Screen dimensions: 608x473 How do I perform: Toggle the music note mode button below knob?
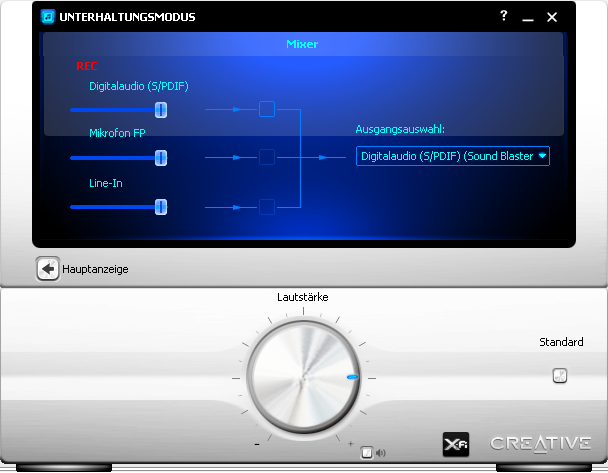366,452
